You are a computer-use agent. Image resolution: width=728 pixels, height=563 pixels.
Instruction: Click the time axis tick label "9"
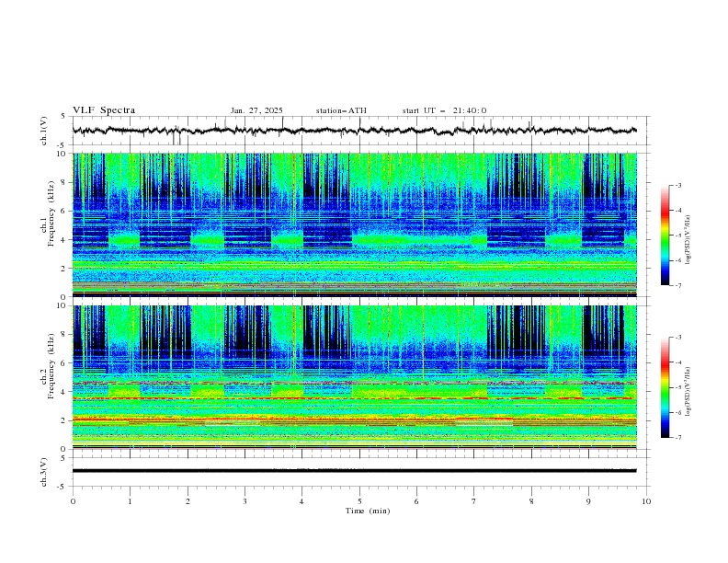589,501
